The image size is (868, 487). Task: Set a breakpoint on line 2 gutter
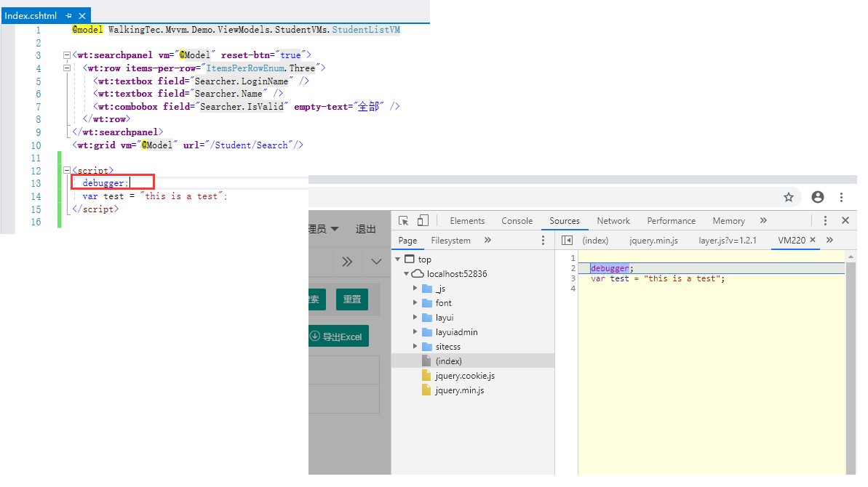(573, 267)
